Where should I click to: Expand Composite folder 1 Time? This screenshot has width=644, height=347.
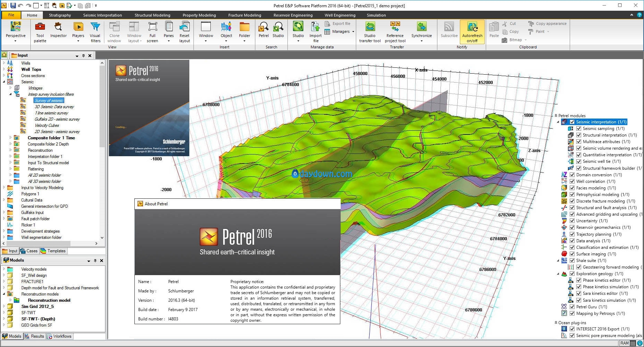pos(11,138)
